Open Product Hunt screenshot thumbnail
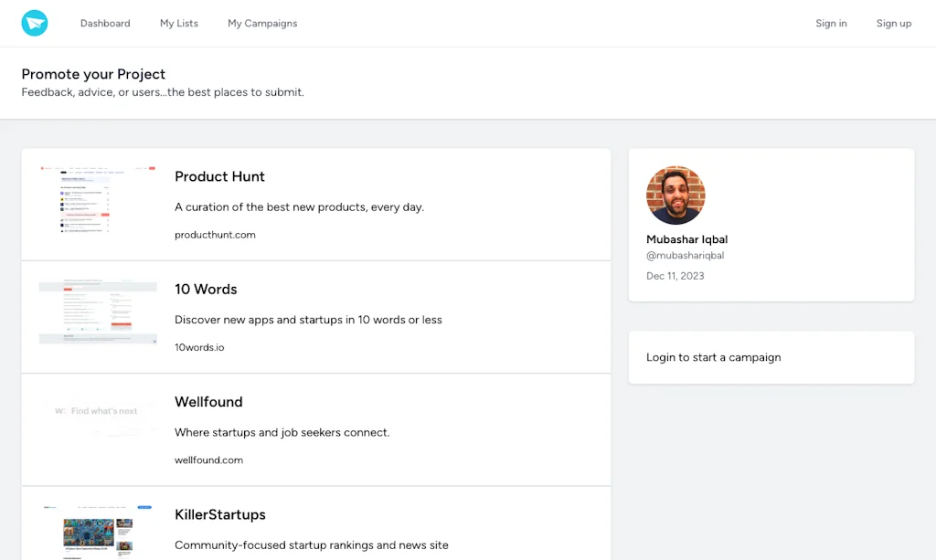This screenshot has height=560, width=936. tap(98, 205)
